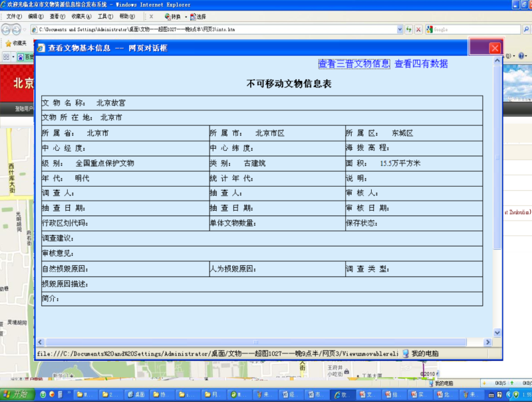Click the 转换 convert toolbar button

[173, 16]
